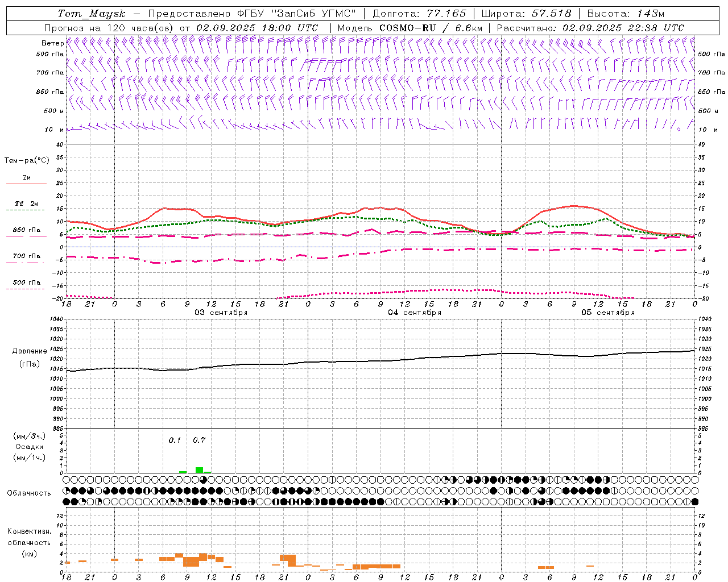Click the Прогноз на 120 часа(ов) text

tap(110, 28)
